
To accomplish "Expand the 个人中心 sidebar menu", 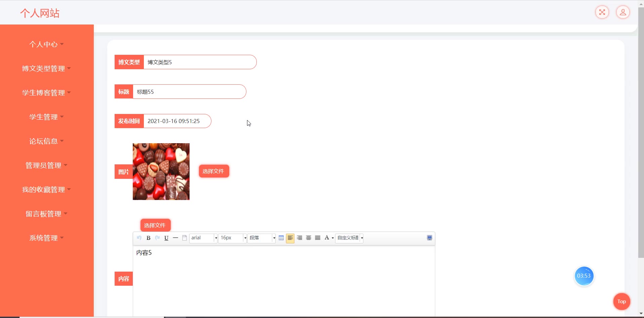I will [47, 44].
